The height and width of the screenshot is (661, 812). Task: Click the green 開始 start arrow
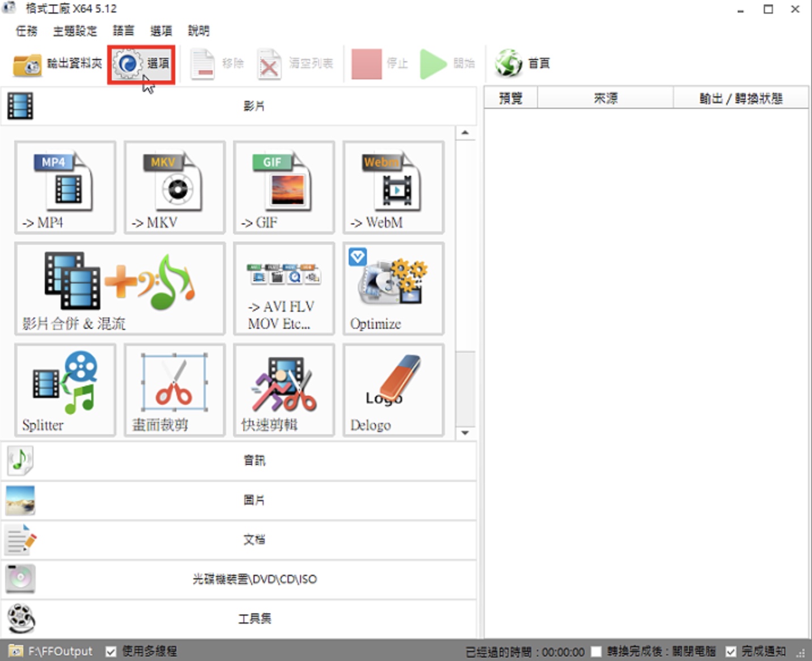click(447, 64)
